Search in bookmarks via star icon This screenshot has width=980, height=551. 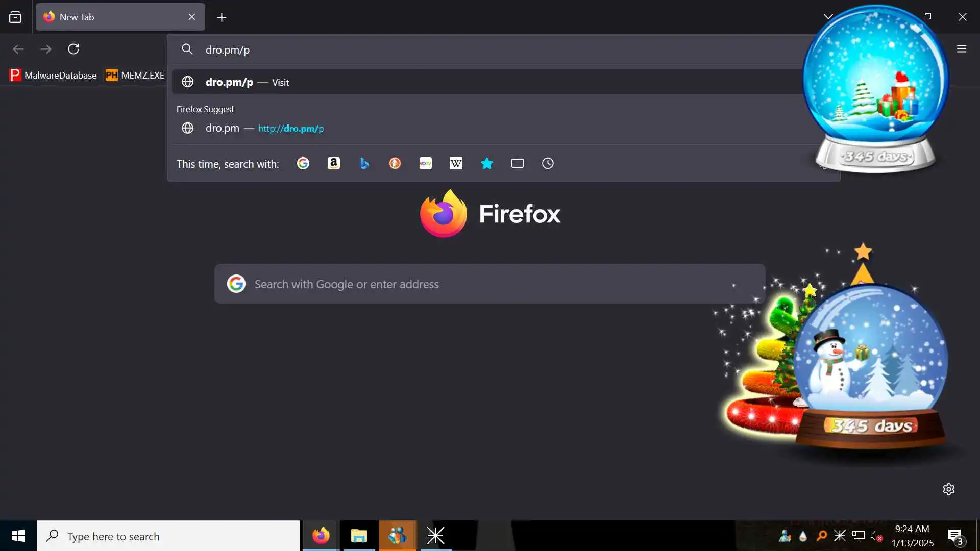(x=487, y=163)
